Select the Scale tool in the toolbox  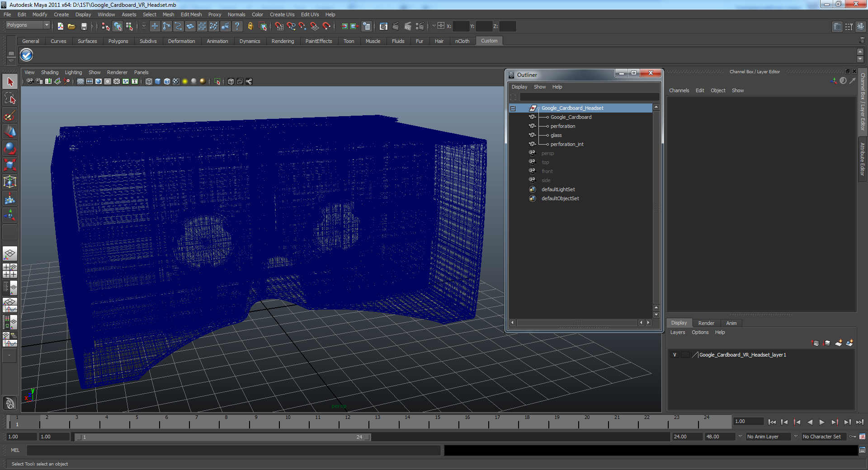(x=10, y=164)
